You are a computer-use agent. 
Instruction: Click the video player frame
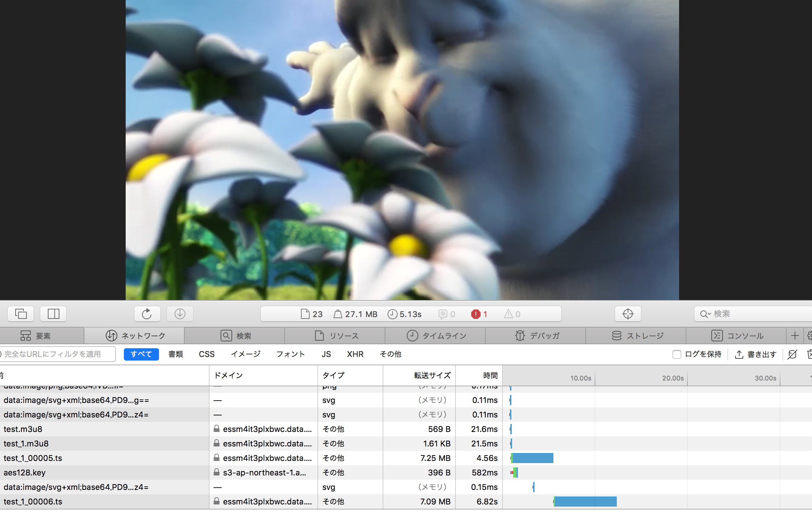[402, 150]
